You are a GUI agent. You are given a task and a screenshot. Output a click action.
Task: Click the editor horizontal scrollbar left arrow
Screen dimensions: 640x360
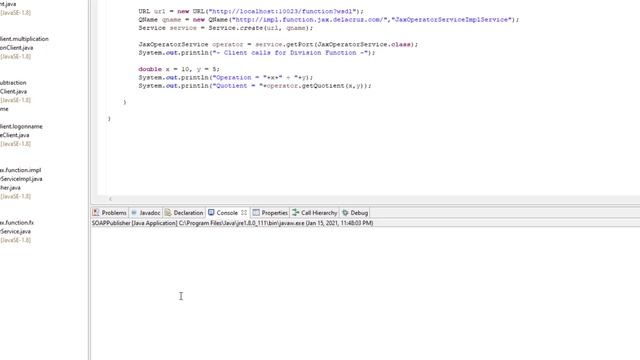(x=110, y=199)
